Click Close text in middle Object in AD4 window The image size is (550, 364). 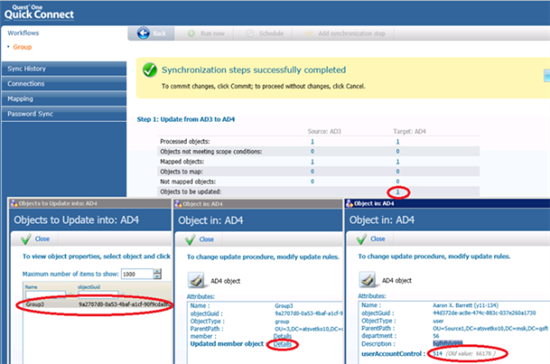206,240
